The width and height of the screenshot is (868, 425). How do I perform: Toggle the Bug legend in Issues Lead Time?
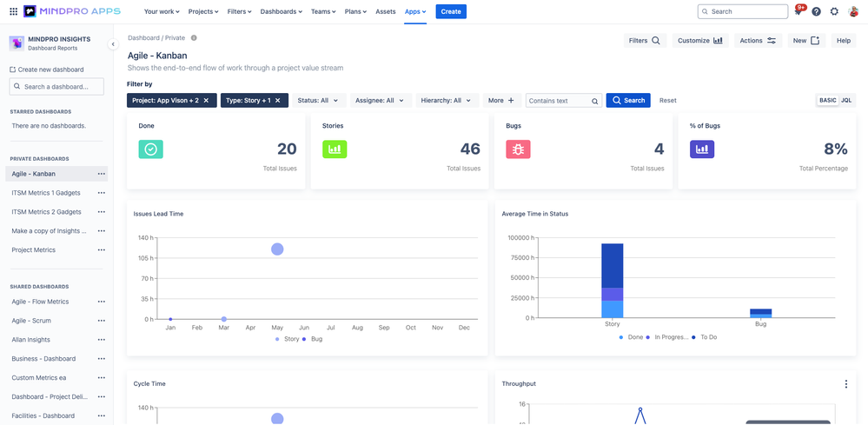(312, 339)
